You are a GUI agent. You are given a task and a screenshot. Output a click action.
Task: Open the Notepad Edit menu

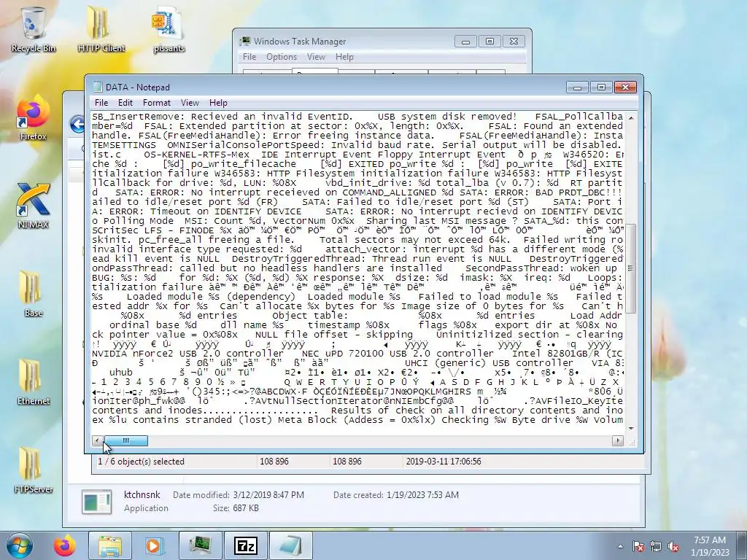click(125, 102)
